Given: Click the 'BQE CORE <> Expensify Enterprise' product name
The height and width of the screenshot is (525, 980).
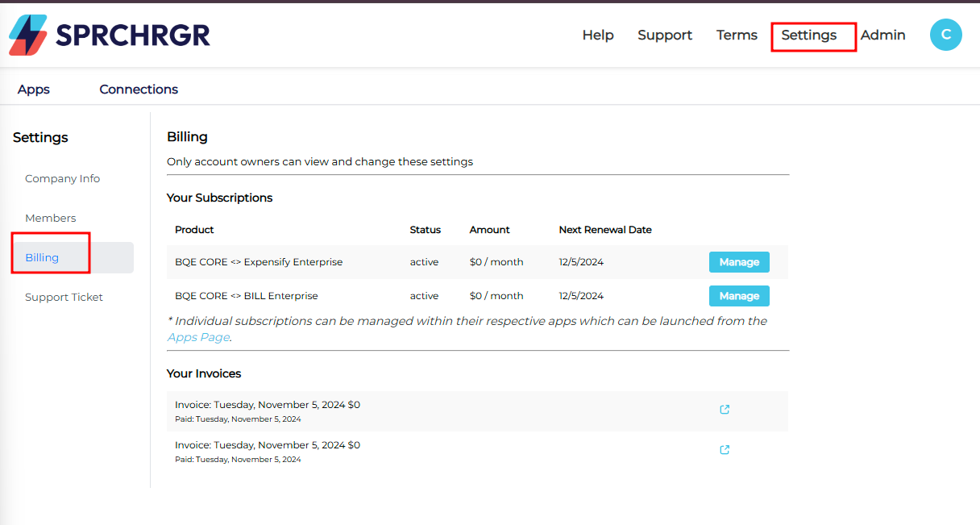Looking at the screenshot, I should coord(259,262).
